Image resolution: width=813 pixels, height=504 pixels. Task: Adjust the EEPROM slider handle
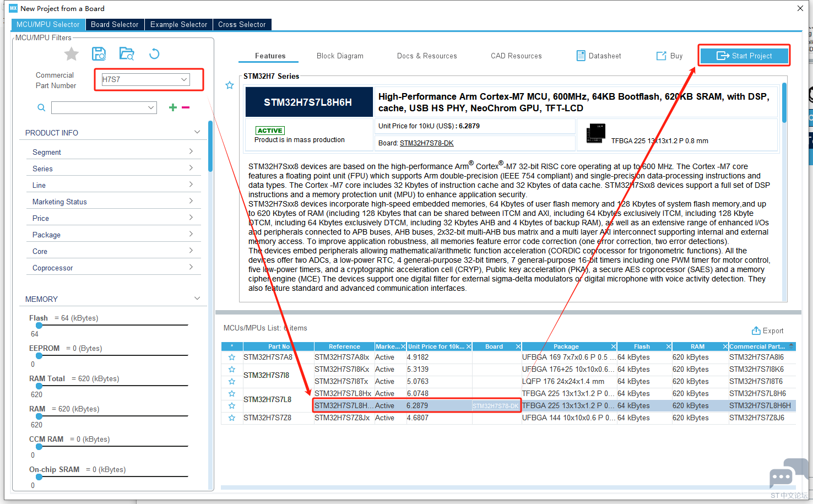coord(39,356)
